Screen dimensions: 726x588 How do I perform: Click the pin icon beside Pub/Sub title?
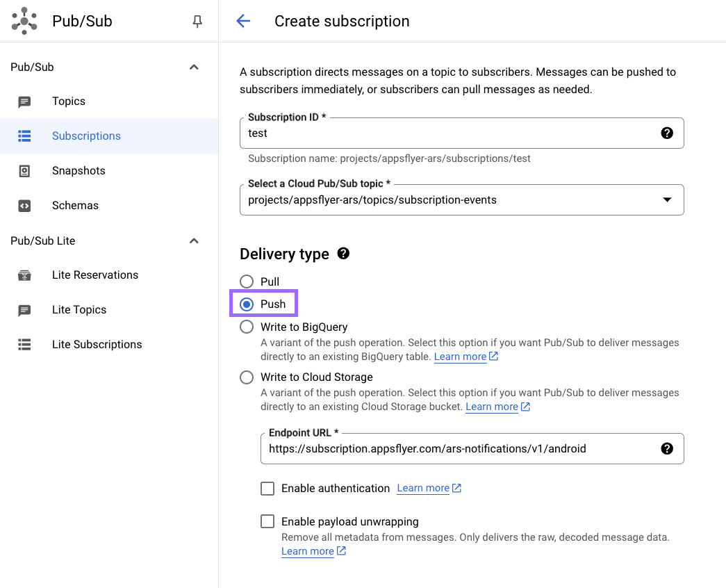(x=197, y=22)
